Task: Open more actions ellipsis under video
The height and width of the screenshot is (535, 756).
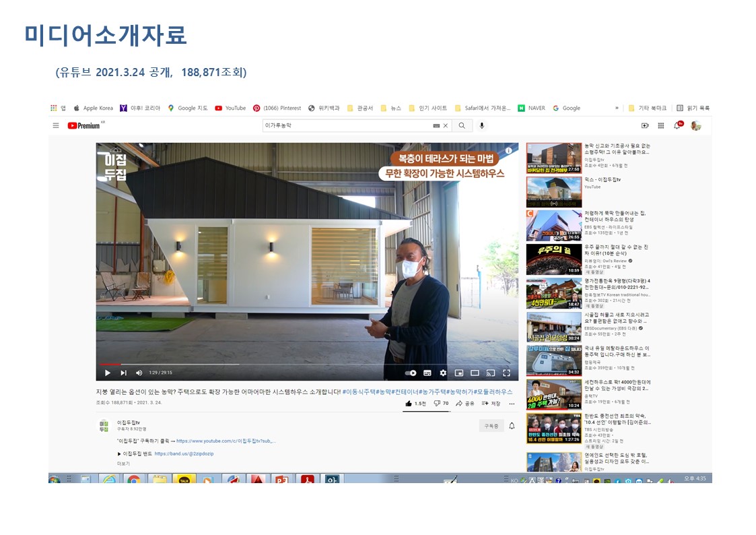Action: [512, 404]
